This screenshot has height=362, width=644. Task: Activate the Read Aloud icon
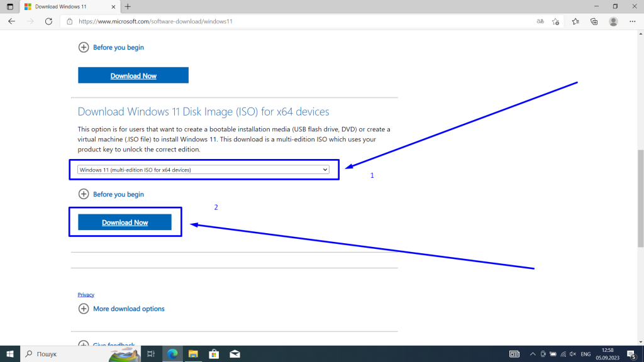(x=540, y=21)
